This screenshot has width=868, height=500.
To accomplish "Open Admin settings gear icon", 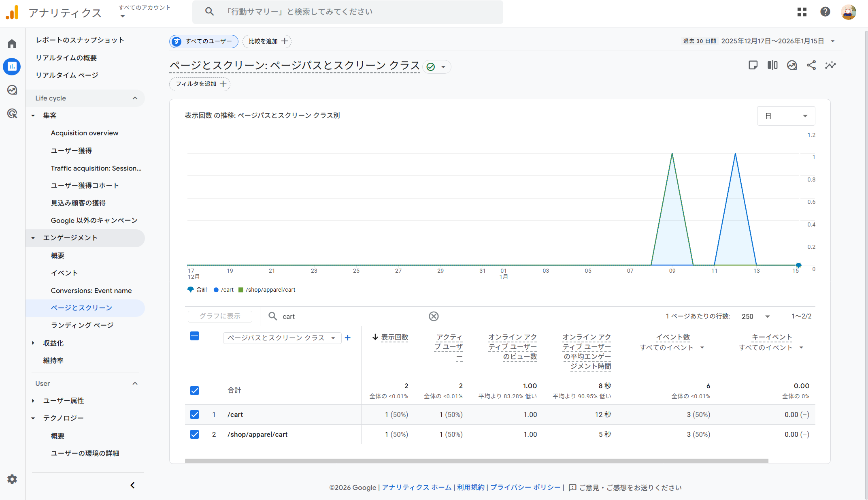I will point(12,479).
